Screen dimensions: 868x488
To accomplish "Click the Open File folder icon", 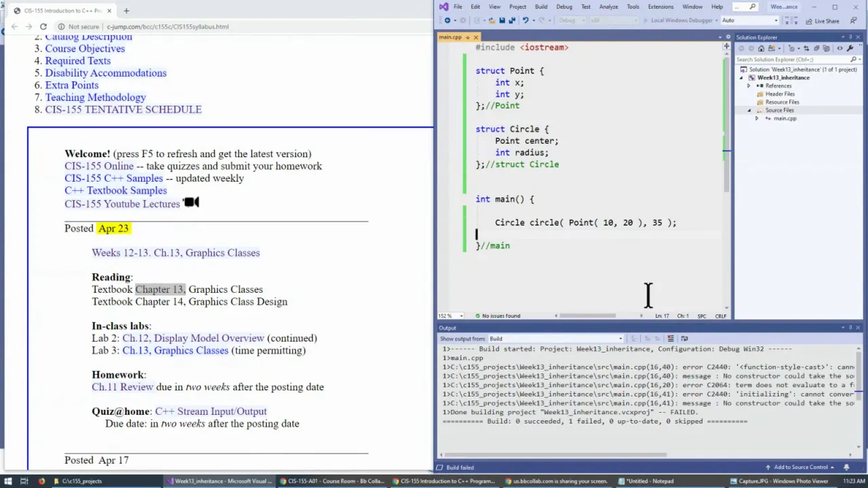I will point(492,20).
